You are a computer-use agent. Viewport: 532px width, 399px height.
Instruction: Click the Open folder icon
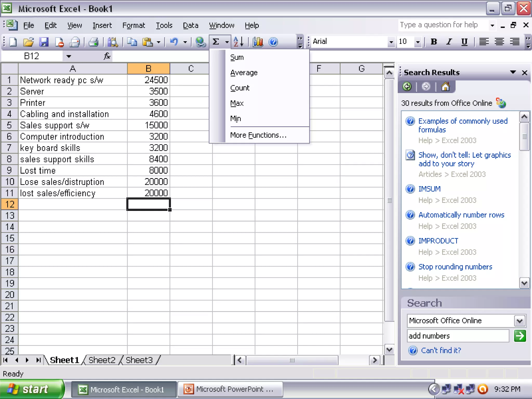(28, 42)
